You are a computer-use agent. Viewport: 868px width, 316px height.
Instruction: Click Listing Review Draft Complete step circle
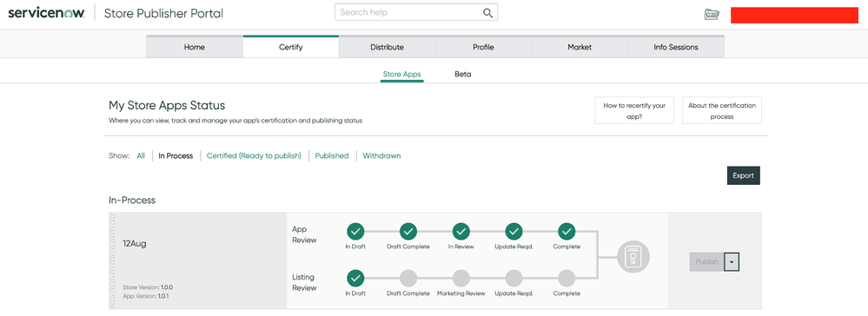408,278
